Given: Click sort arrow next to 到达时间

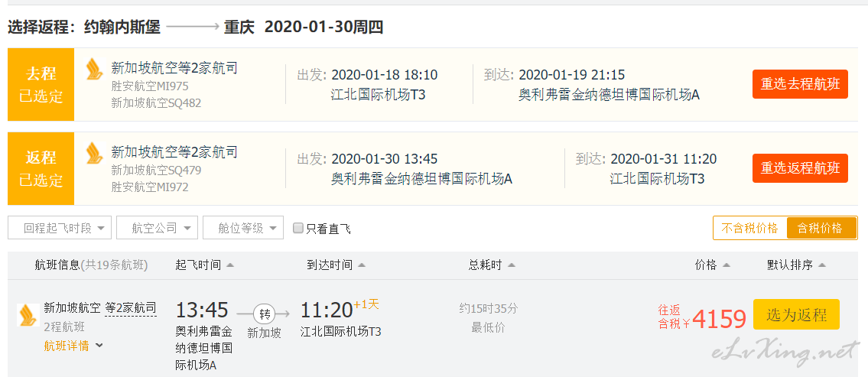Looking at the screenshot, I should [x=362, y=265].
